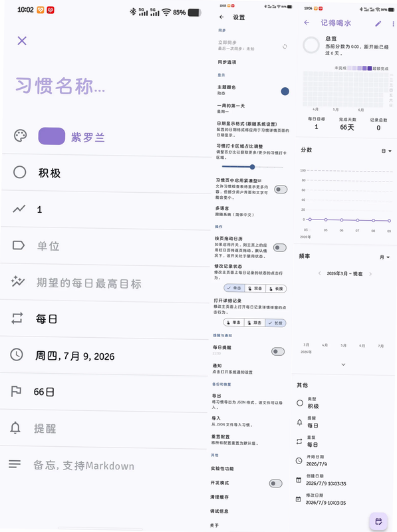The width and height of the screenshot is (397, 532).
Task: Tap the 类型 积极 circle icon in 其他
Action: click(x=300, y=403)
